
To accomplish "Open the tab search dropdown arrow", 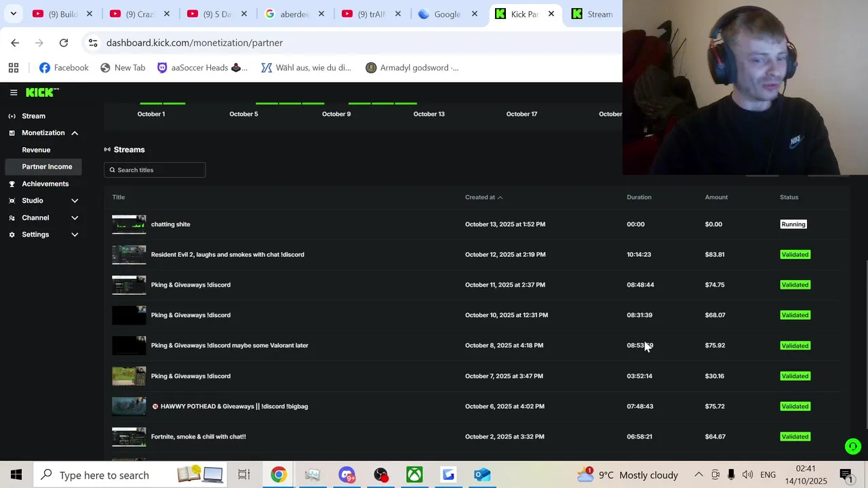I will [x=13, y=14].
